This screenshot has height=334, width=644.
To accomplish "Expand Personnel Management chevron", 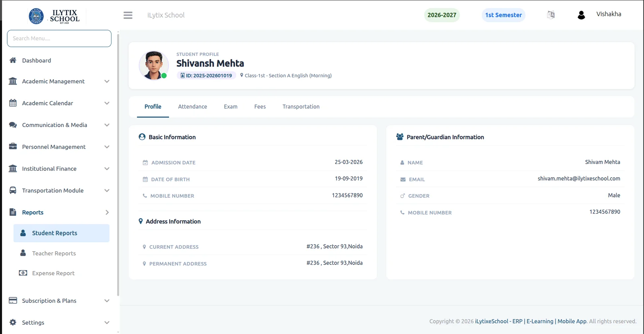I will (x=107, y=147).
